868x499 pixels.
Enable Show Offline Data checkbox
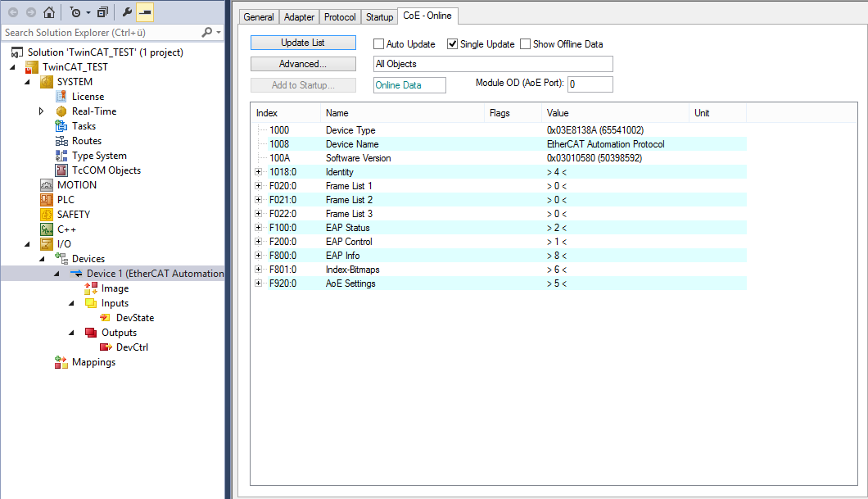click(526, 43)
